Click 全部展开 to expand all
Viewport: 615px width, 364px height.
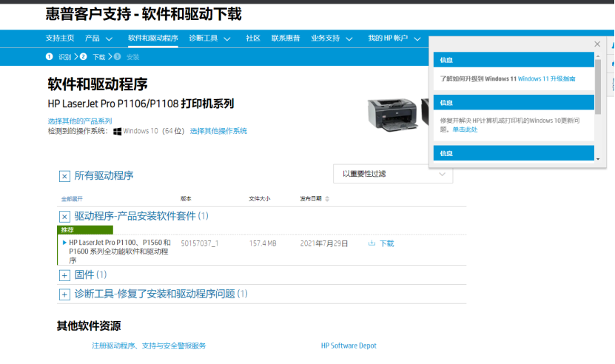pyautogui.click(x=72, y=199)
